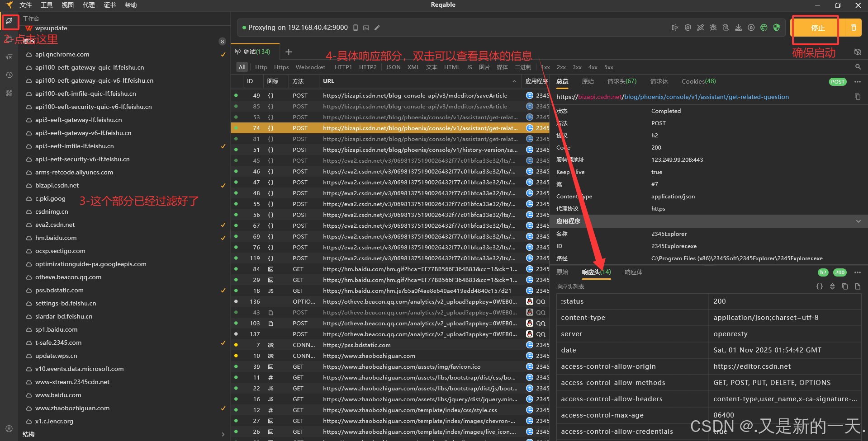Switch to the 响应体 tab
Image resolution: width=868 pixels, height=441 pixels.
(x=633, y=272)
